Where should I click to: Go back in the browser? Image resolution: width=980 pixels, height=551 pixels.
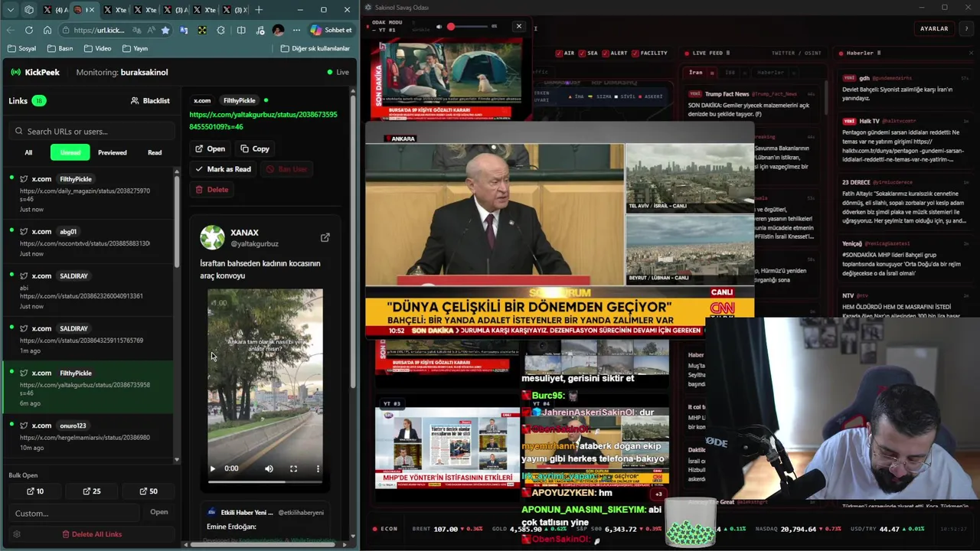[10, 30]
